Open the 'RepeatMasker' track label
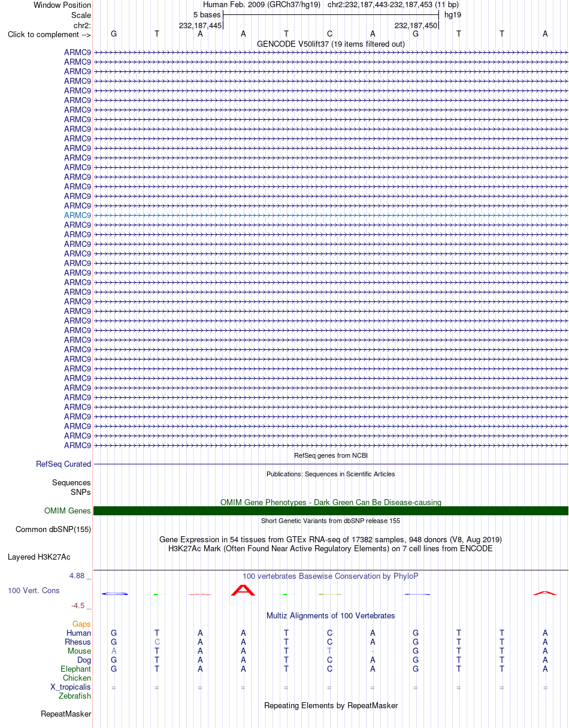The image size is (569, 728). click(66, 714)
